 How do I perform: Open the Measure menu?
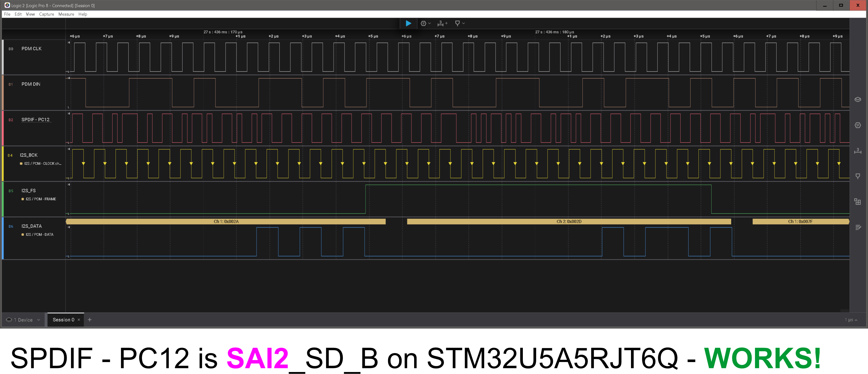66,14
